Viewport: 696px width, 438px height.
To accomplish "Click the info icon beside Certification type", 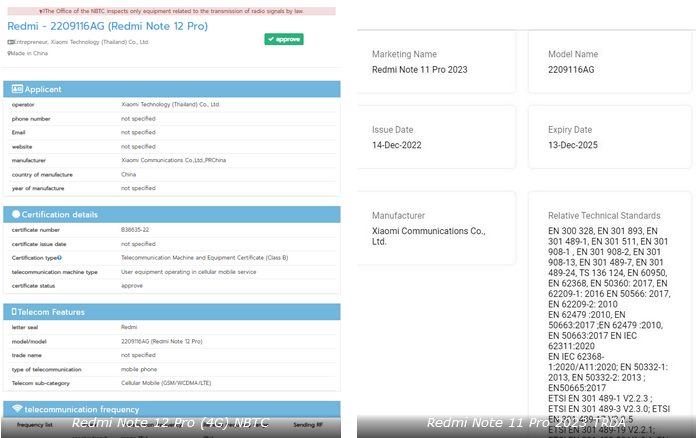I will click(x=59, y=258).
